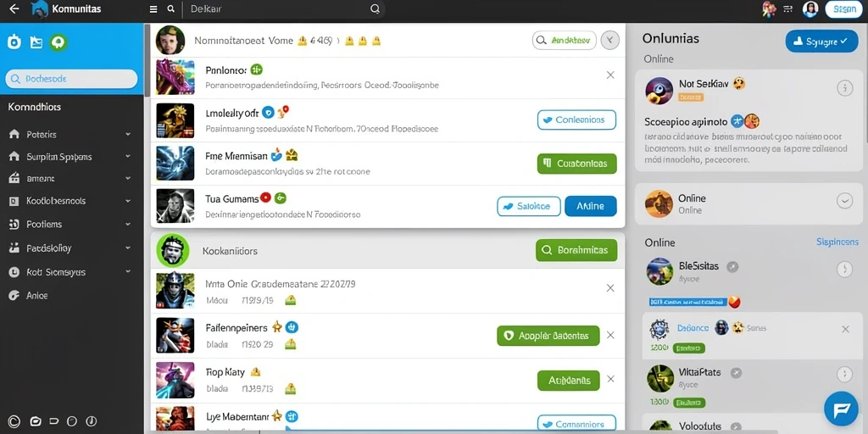This screenshot has height=434, width=868.
Task: Click the copyright-style circle icon in the bottom sidebar
Action: tap(14, 421)
